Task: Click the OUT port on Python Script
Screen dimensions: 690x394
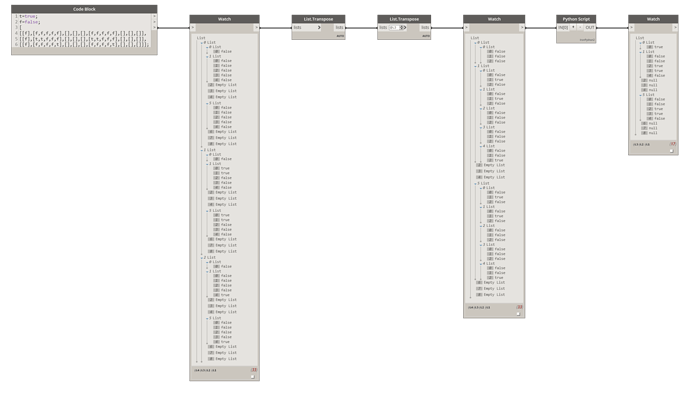Action: (x=590, y=27)
